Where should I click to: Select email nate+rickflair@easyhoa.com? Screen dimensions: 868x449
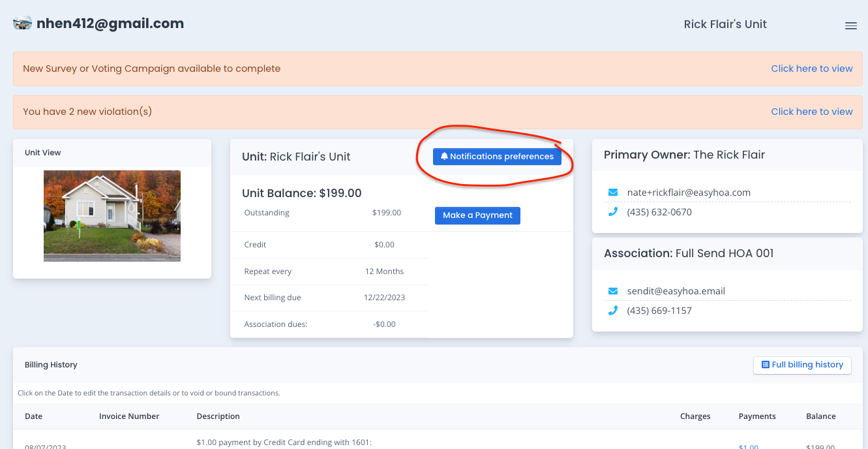pyautogui.click(x=689, y=193)
